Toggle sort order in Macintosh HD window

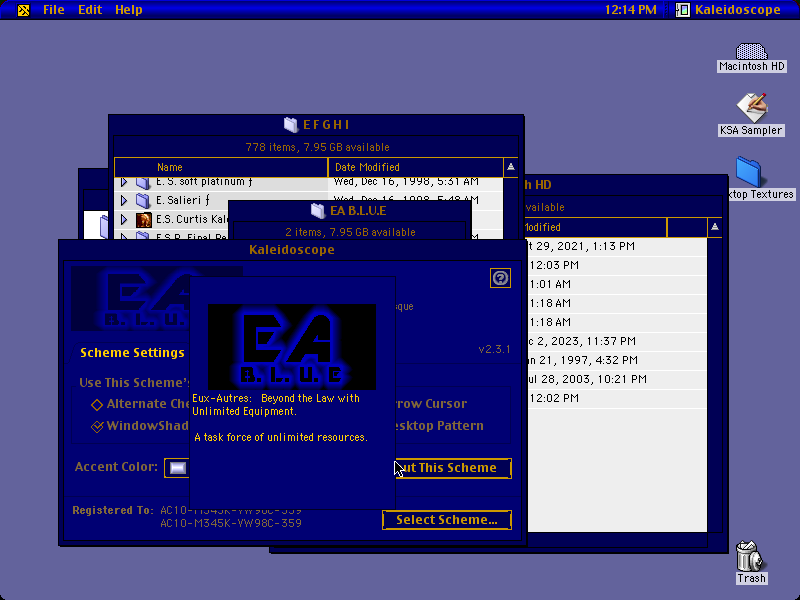[715, 227]
